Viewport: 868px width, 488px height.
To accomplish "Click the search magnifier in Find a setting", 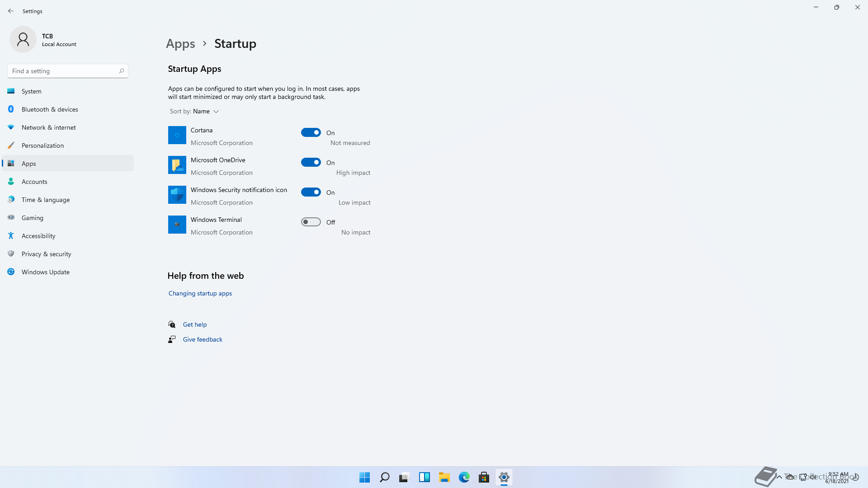I will click(122, 71).
